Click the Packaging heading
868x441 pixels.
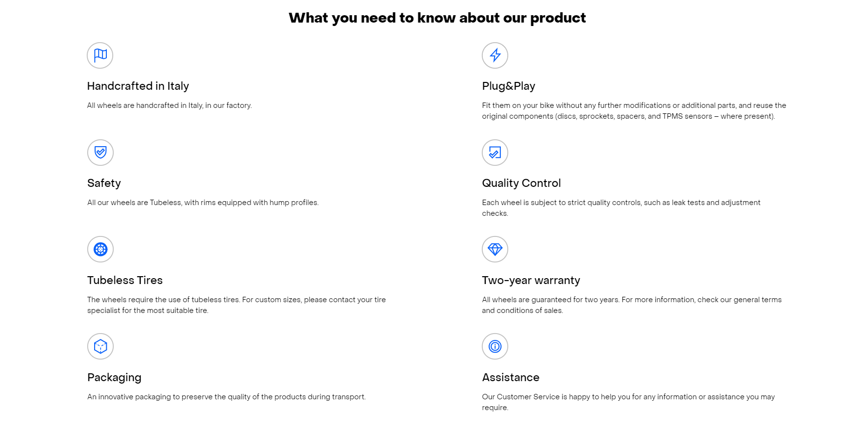pos(114,378)
